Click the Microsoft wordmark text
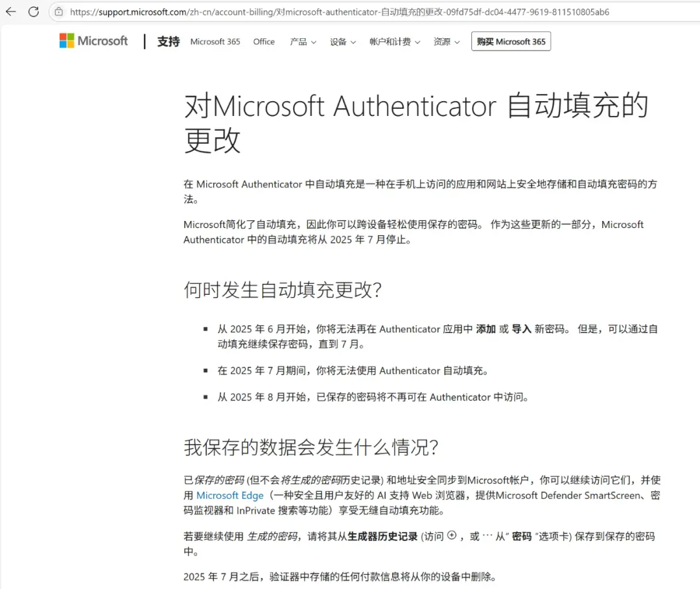Image resolution: width=700 pixels, height=589 pixels. tap(102, 41)
